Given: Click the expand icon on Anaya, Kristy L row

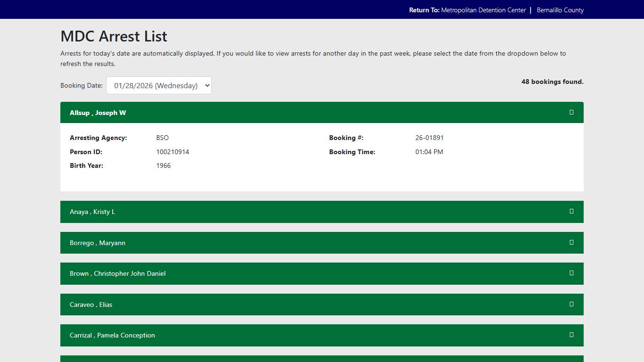Looking at the screenshot, I should [x=571, y=212].
